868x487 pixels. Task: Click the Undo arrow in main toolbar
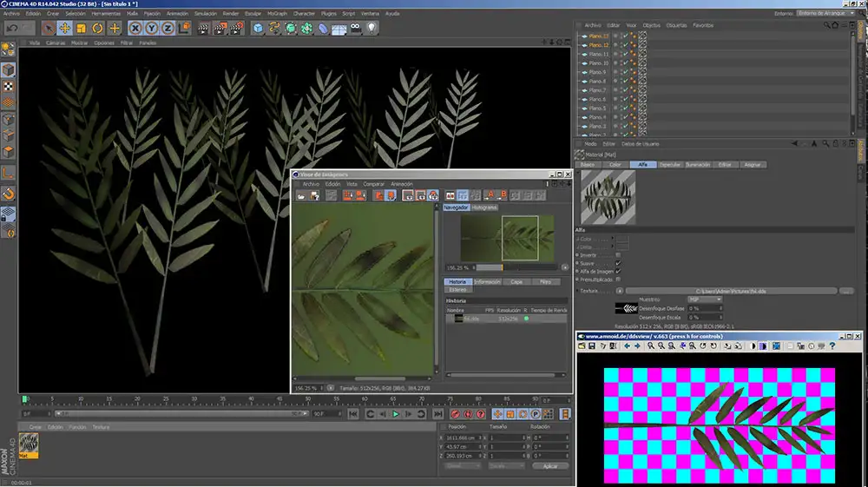coord(12,28)
